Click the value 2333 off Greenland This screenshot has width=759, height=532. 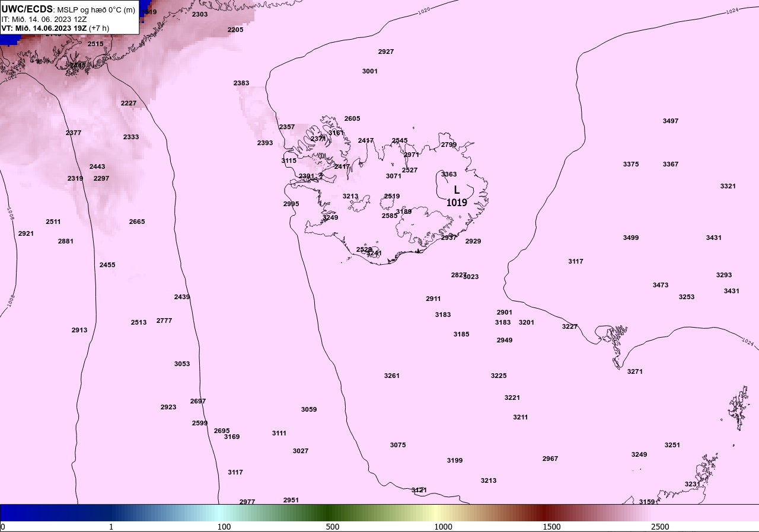tap(131, 137)
